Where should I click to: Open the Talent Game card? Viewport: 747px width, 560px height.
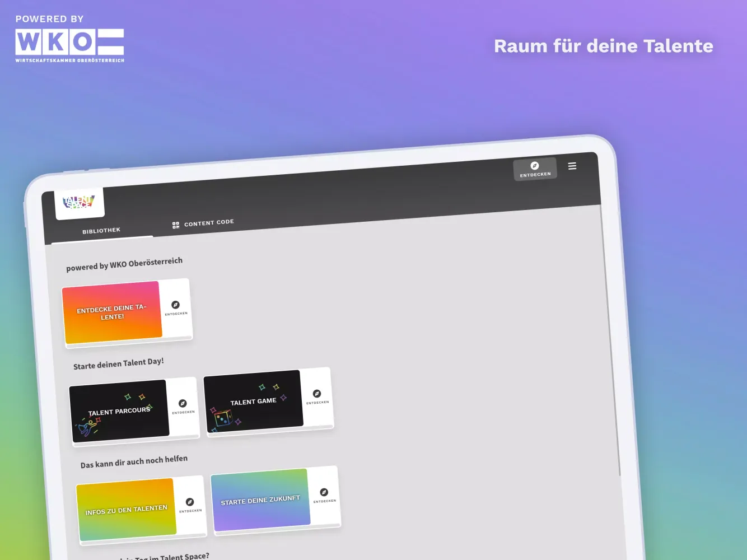[x=253, y=401]
